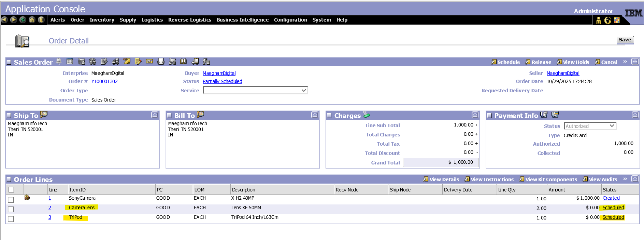Click the Release action in Sales Order
The height and width of the screenshot is (240, 644).
[x=539, y=62]
